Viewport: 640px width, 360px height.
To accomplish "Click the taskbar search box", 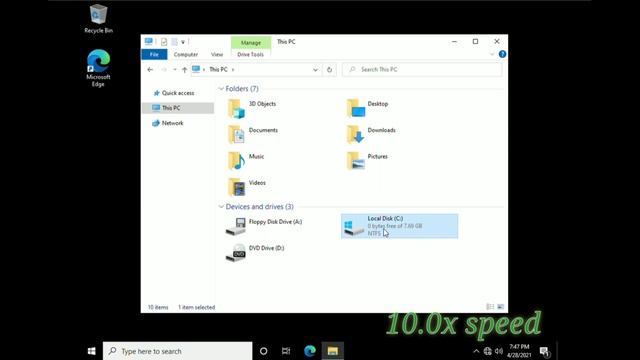I will (x=178, y=351).
